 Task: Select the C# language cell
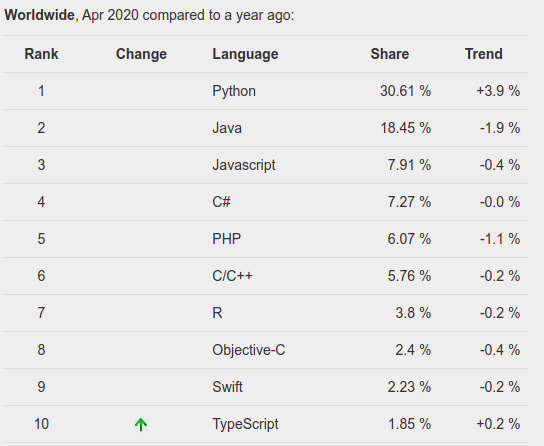coord(221,202)
